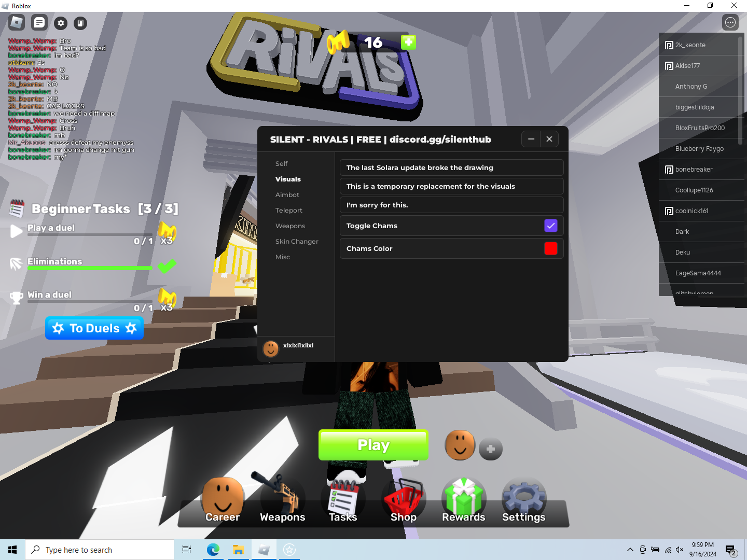Click the green plus to add keys

point(409,42)
